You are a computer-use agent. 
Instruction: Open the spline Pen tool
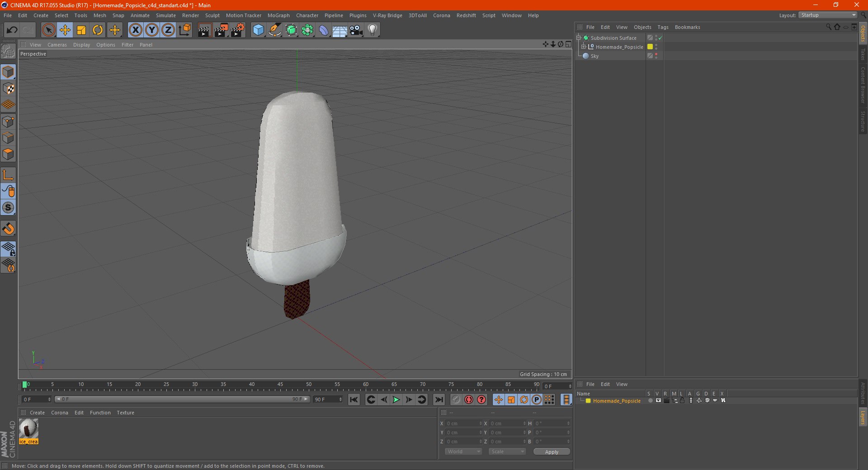coord(275,30)
